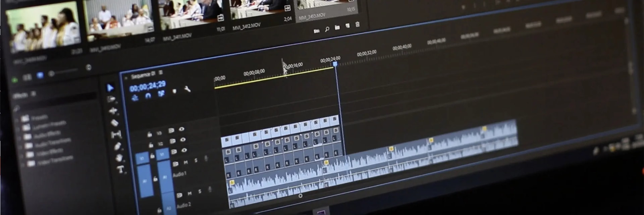Viewport: 644px width, 215px height.
Task: Toggle Snap in timeline (magnet icon)
Action: pyautogui.click(x=148, y=96)
